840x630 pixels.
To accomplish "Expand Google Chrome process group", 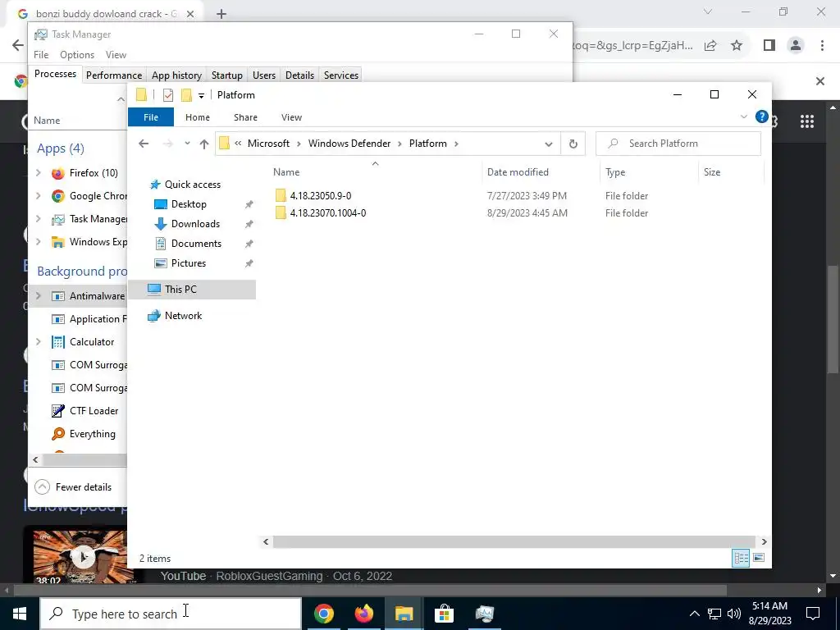I will pyautogui.click(x=38, y=195).
